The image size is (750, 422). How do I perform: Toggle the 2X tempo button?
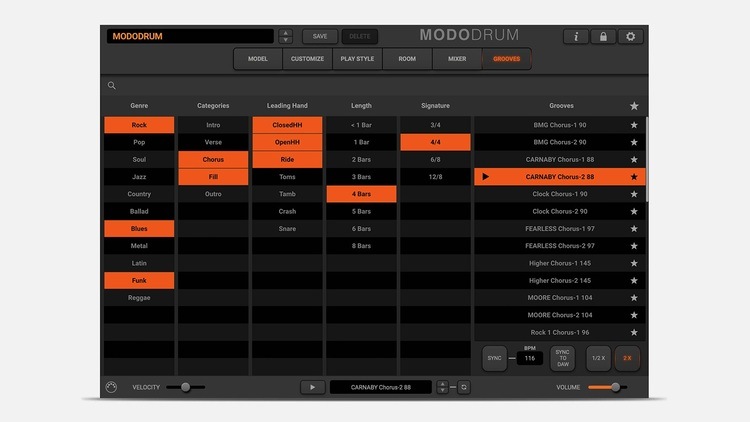(627, 357)
